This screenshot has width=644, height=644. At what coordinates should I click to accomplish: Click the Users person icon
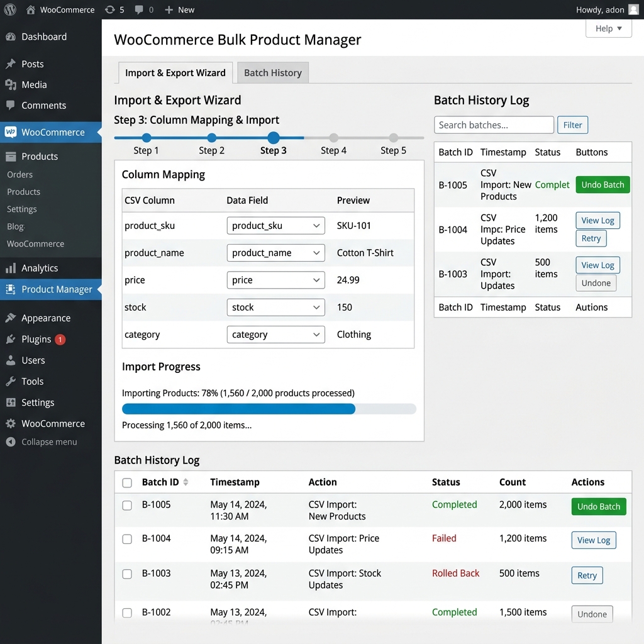pos(11,360)
